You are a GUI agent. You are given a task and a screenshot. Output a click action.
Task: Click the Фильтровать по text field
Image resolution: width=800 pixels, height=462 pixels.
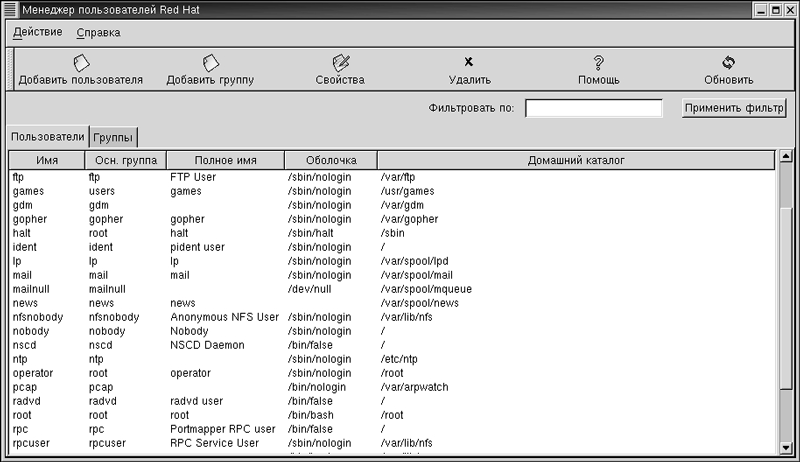594,108
